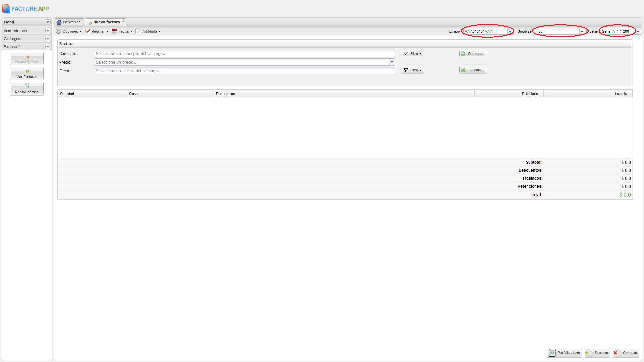The image size is (644, 362).
Task: Click the Cancelar button
Action: tap(626, 353)
